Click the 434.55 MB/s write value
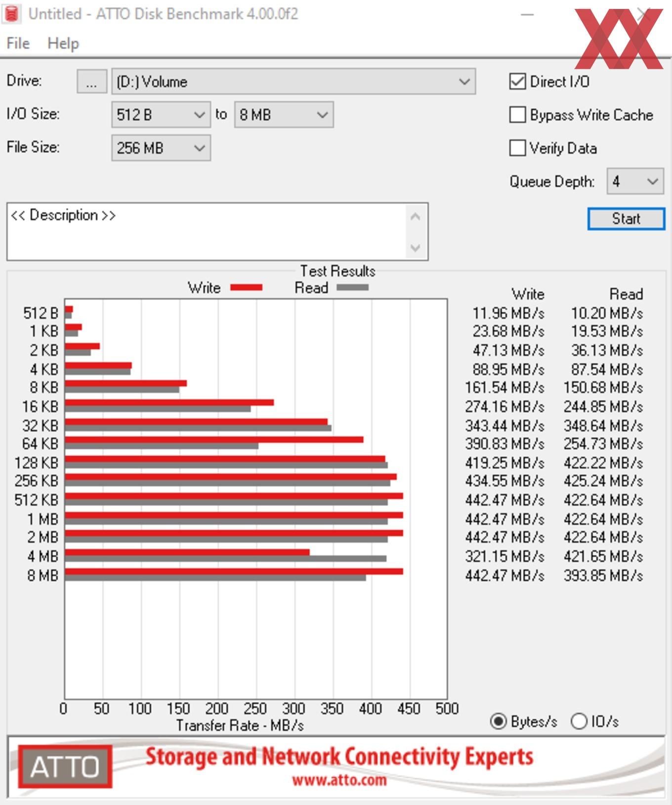Viewport: 672px width, 805px height. click(505, 481)
